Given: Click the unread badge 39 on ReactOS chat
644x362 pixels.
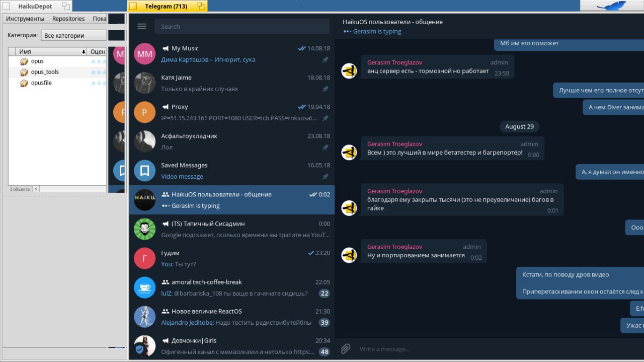Looking at the screenshot, I should coord(324,323).
